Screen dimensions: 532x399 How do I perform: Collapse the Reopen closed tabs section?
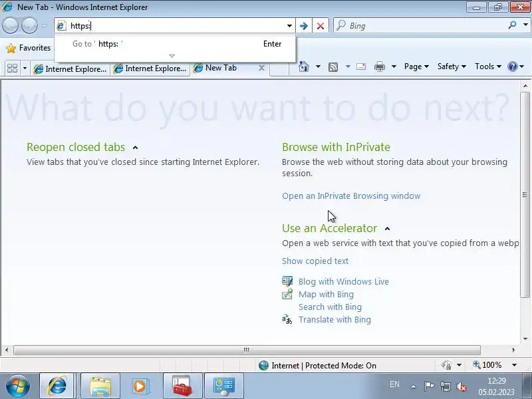[x=136, y=148]
